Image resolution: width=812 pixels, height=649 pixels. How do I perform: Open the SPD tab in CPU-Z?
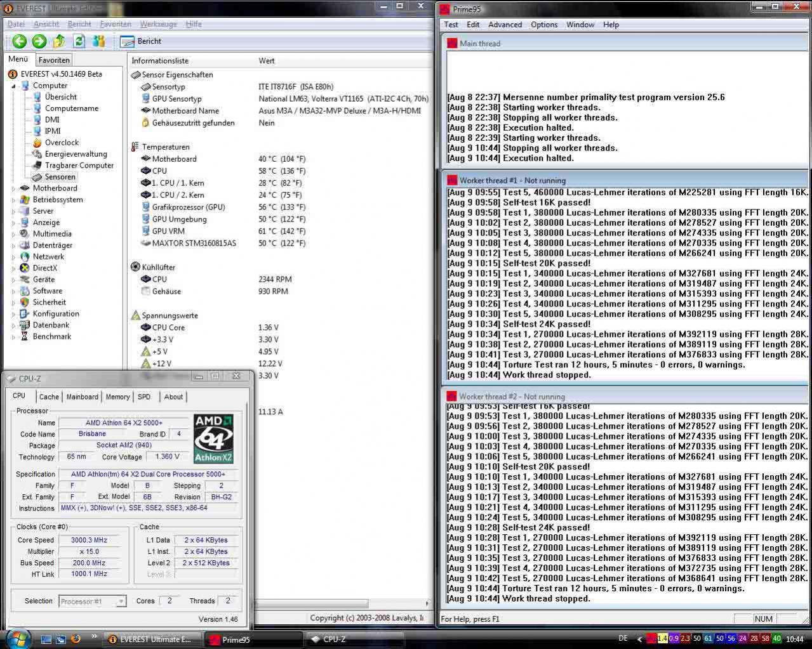(x=144, y=397)
